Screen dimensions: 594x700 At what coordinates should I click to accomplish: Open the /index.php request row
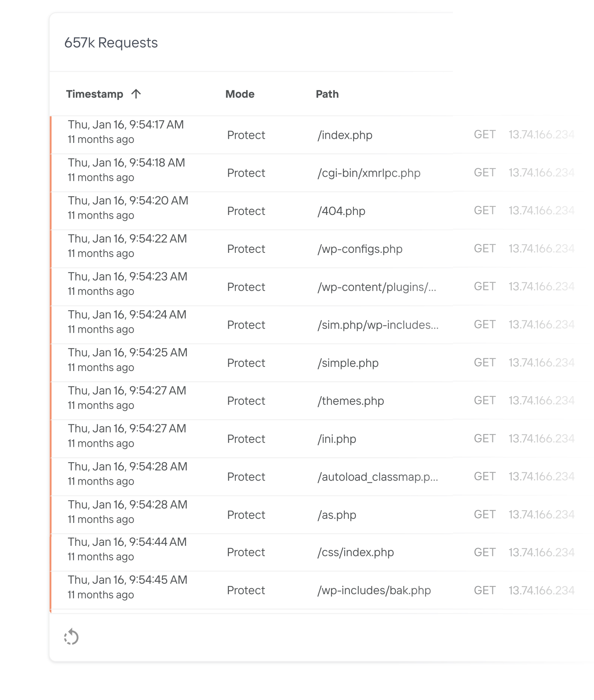(x=345, y=135)
